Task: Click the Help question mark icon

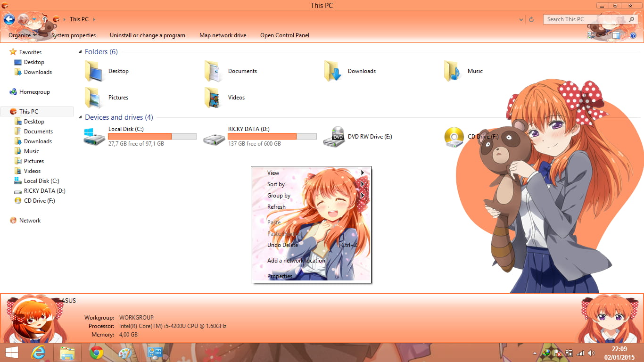Action: click(x=633, y=36)
